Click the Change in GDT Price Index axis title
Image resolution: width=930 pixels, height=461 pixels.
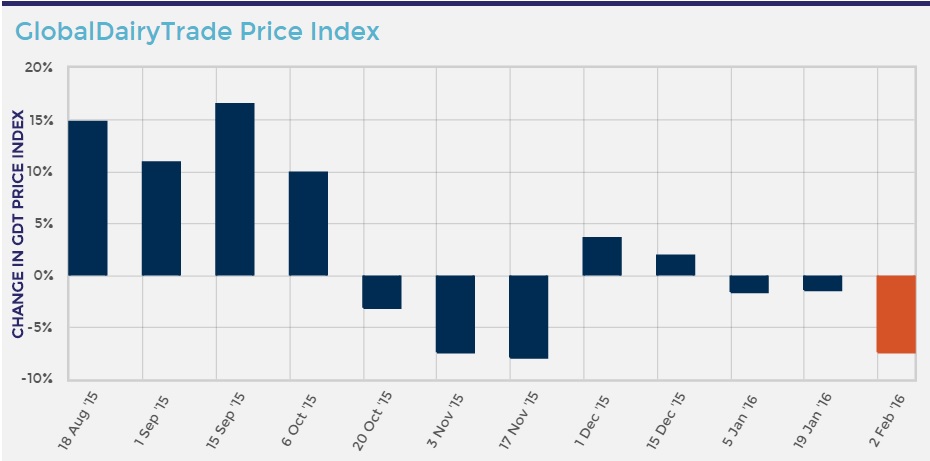tap(19, 223)
